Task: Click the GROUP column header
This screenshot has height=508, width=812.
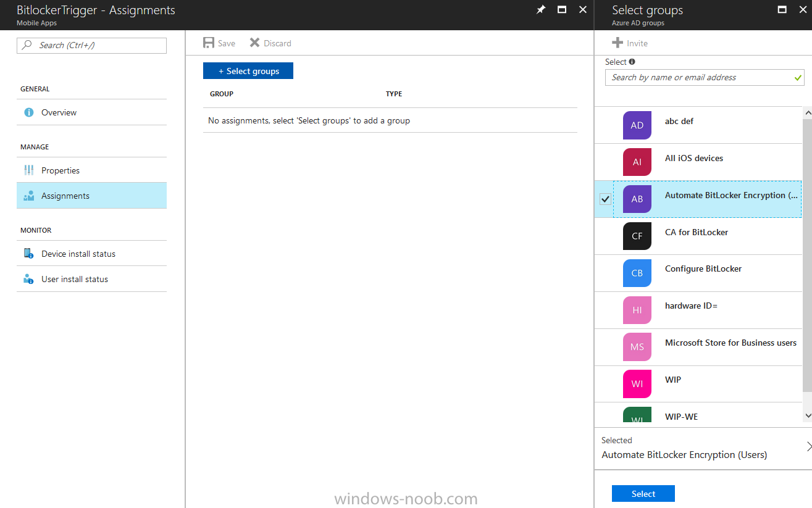Action: pyautogui.click(x=222, y=94)
